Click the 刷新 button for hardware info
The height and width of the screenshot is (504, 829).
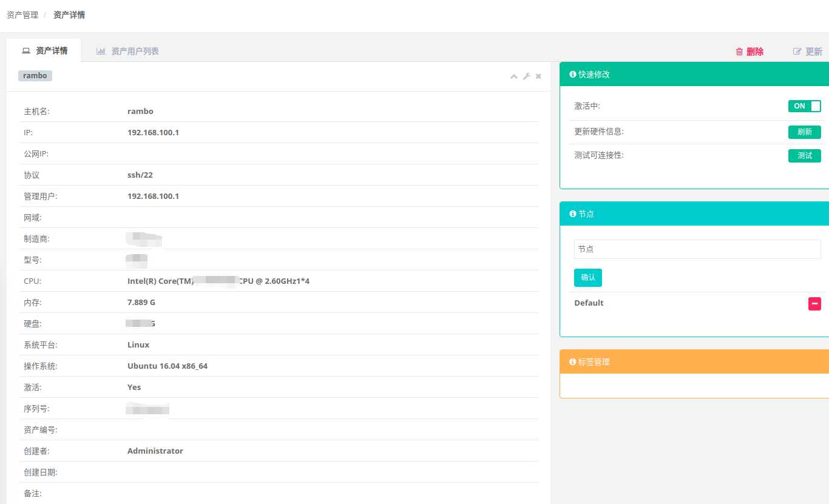(x=805, y=132)
